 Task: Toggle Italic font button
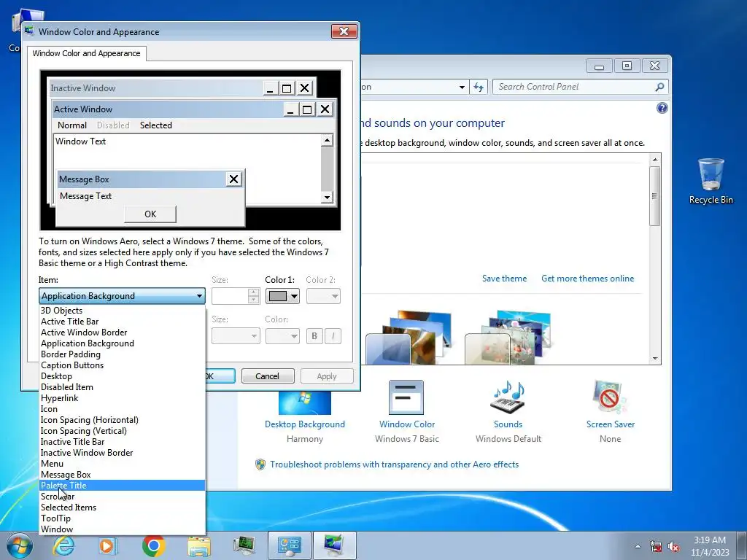coord(333,336)
